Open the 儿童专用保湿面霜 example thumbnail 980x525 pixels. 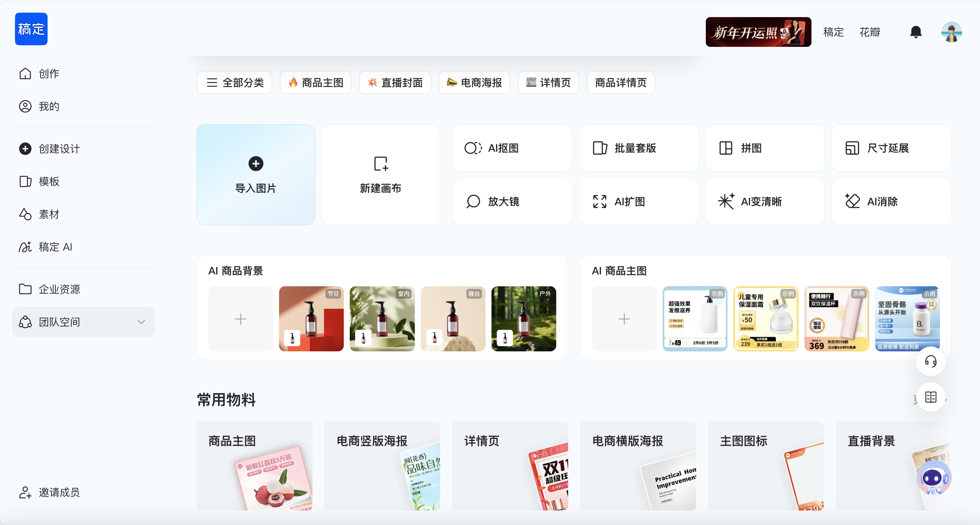pos(765,319)
